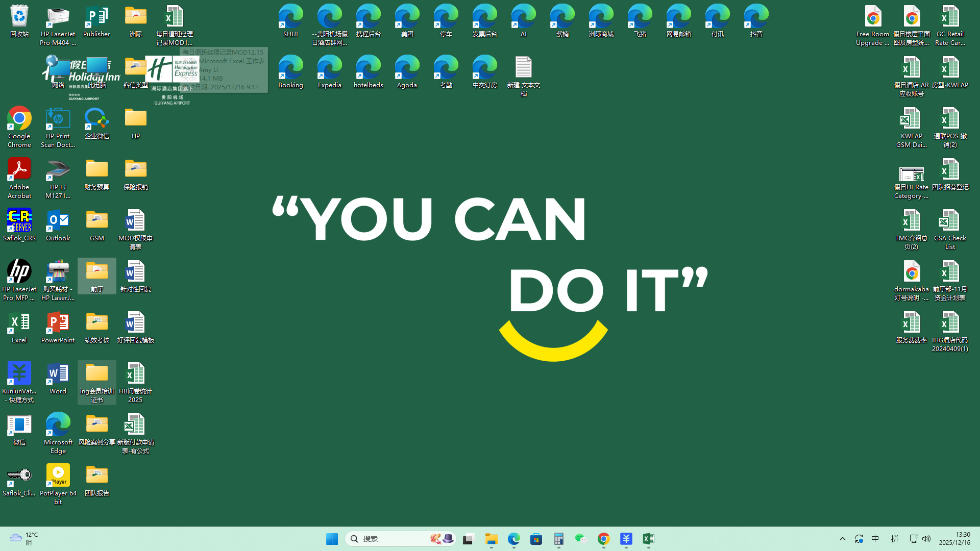The width and height of the screenshot is (980, 551).
Task: Select the Booking Edge shortcut
Action: (290, 68)
